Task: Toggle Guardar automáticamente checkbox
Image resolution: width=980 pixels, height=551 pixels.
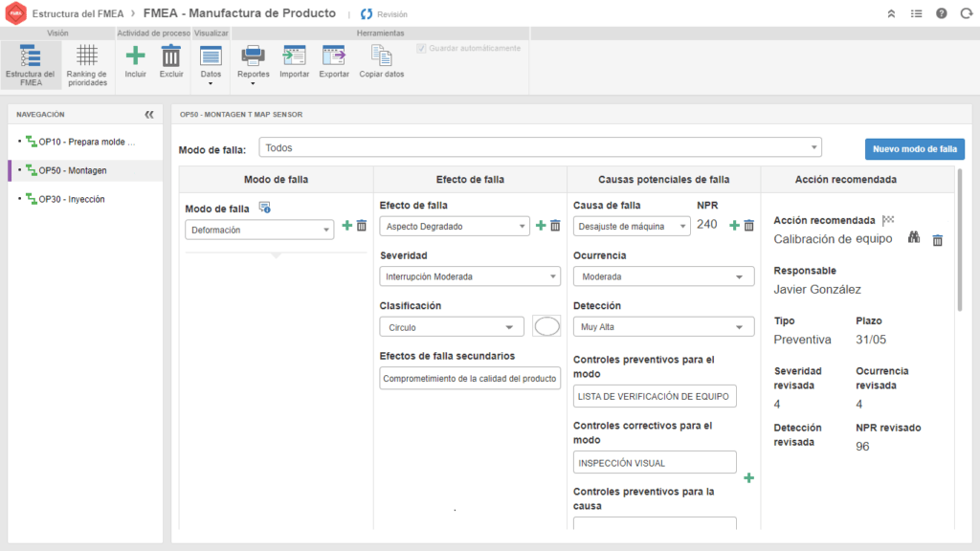Action: (421, 48)
